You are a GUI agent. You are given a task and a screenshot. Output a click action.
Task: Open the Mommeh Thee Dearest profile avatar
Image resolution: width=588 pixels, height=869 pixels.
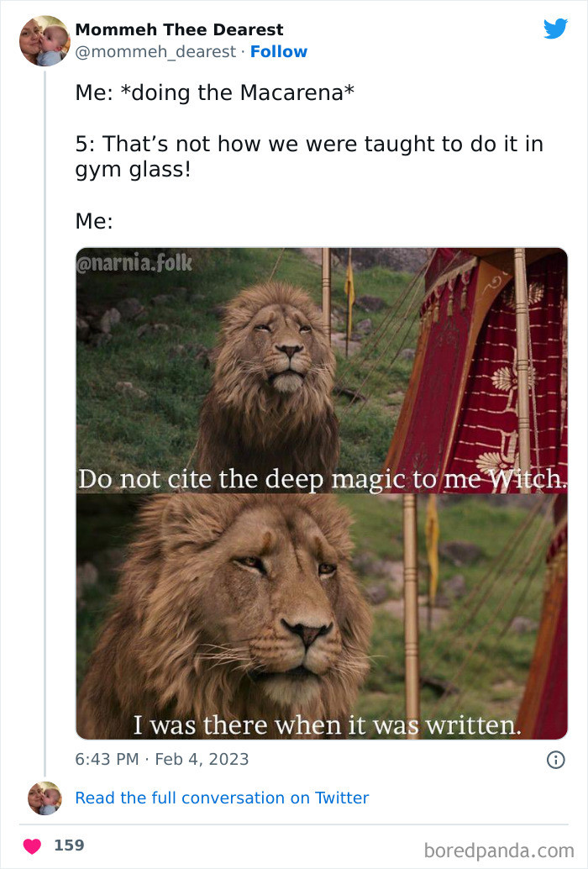coord(44,40)
